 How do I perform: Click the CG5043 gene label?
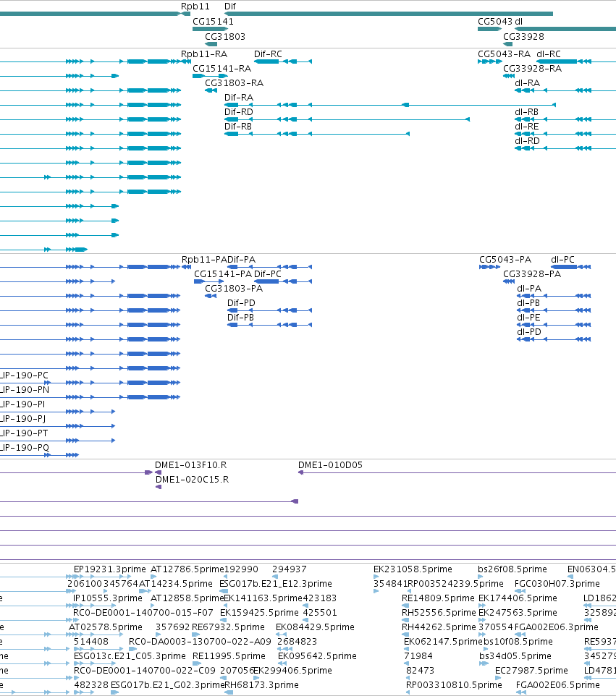(x=495, y=22)
